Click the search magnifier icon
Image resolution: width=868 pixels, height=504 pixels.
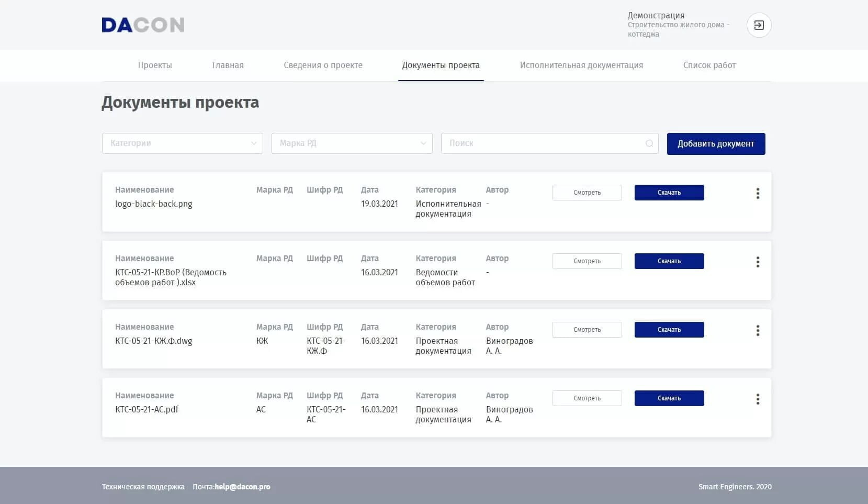coord(649,143)
